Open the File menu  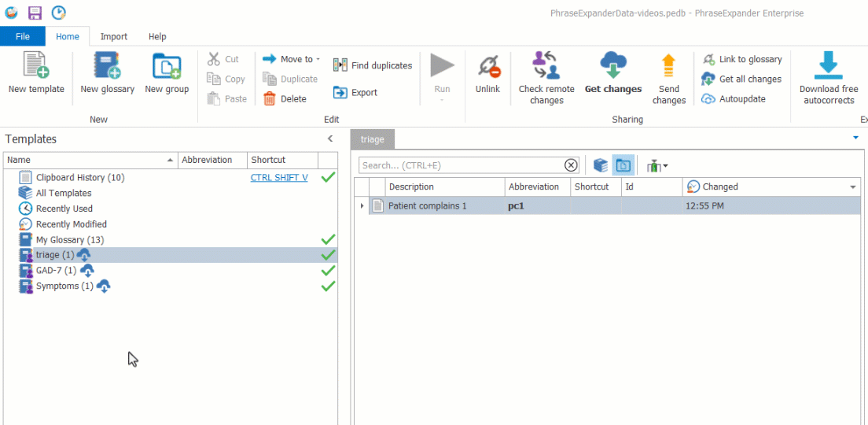(x=23, y=36)
